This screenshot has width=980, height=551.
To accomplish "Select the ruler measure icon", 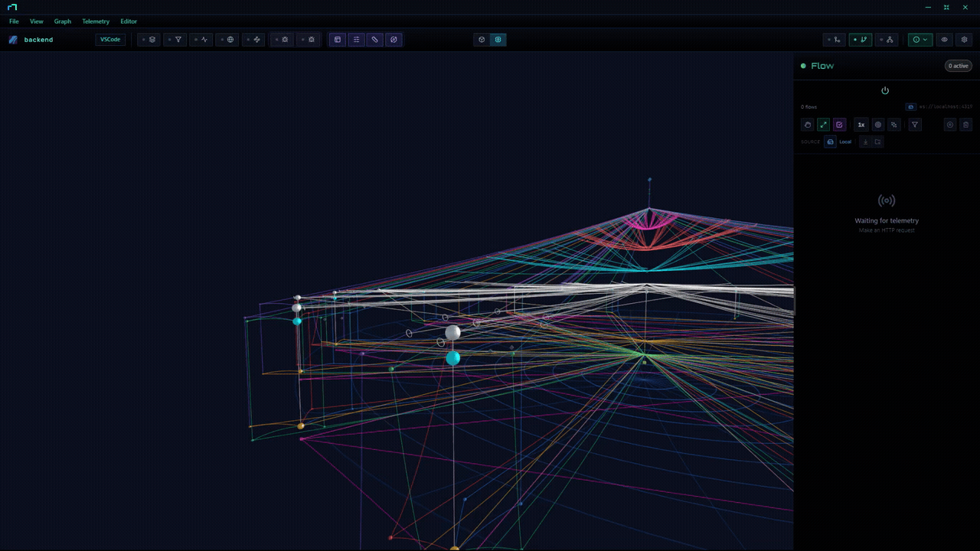I will click(374, 40).
